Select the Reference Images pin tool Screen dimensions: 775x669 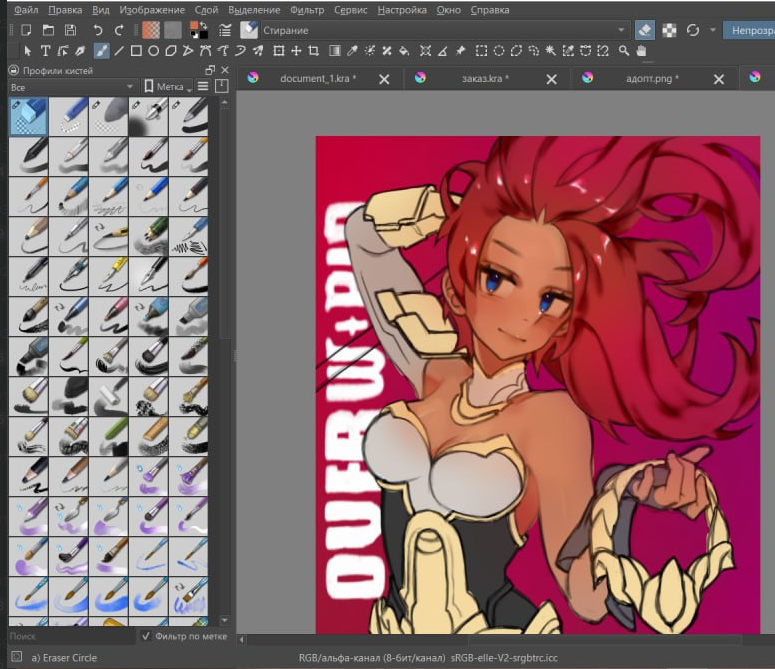click(x=460, y=51)
